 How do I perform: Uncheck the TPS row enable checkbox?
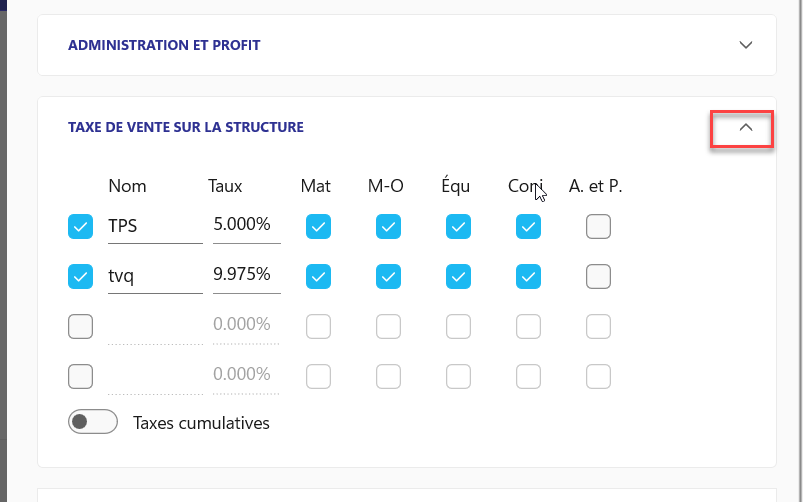point(80,227)
